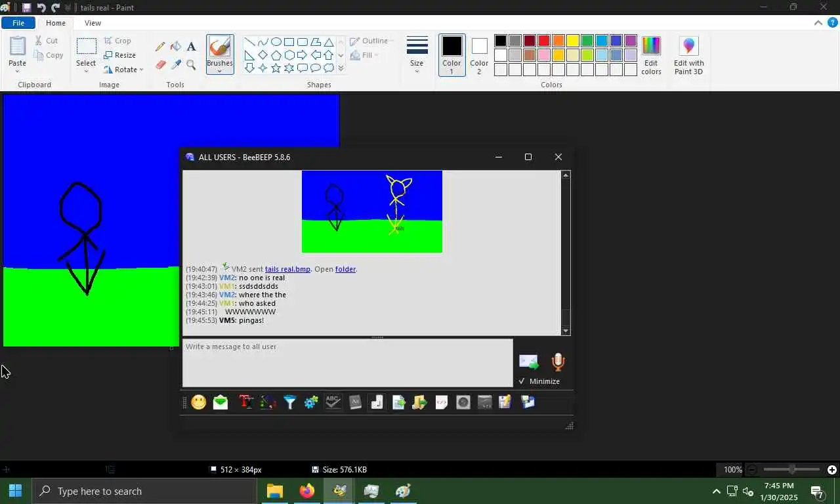Show hidden system tray icons chevron

[x=716, y=491]
